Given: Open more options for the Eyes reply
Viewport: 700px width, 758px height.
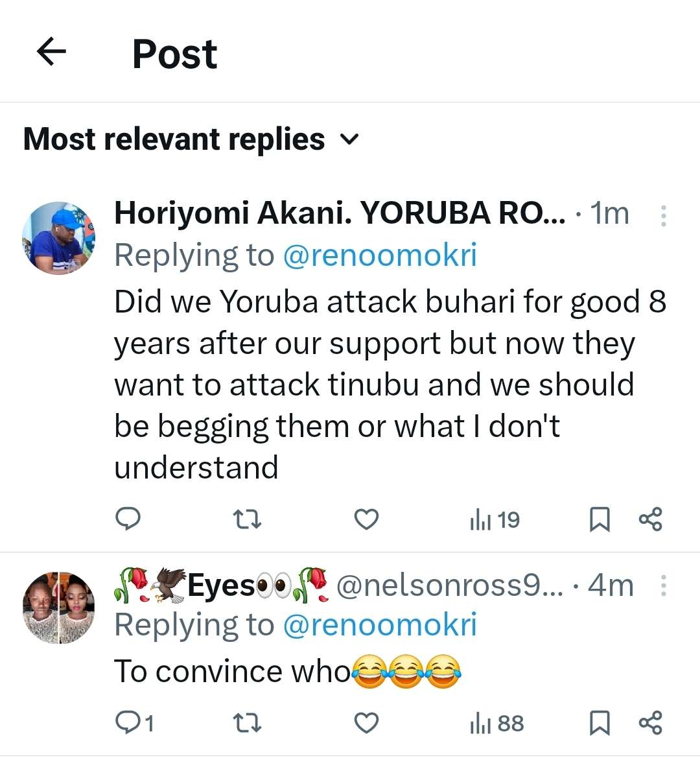Looking at the screenshot, I should pos(663,586).
